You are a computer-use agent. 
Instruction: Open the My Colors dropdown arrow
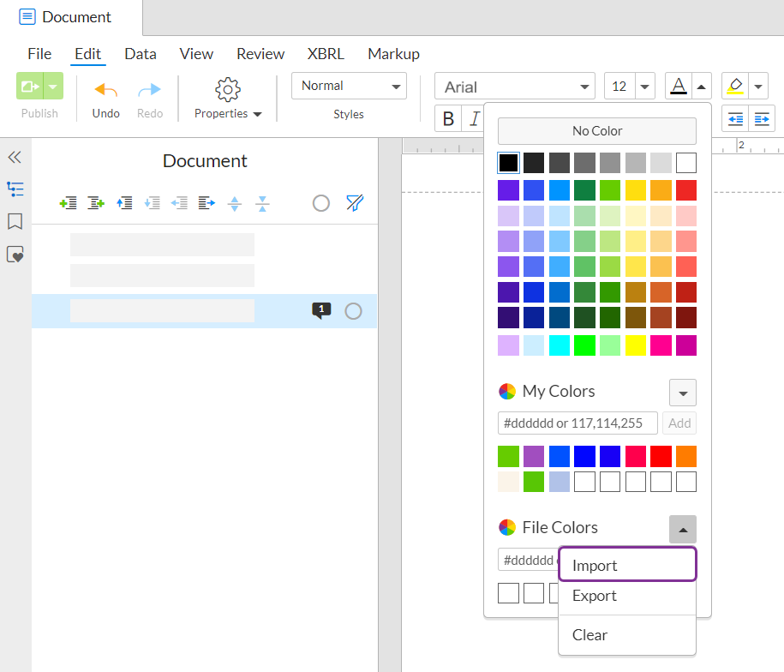(683, 393)
